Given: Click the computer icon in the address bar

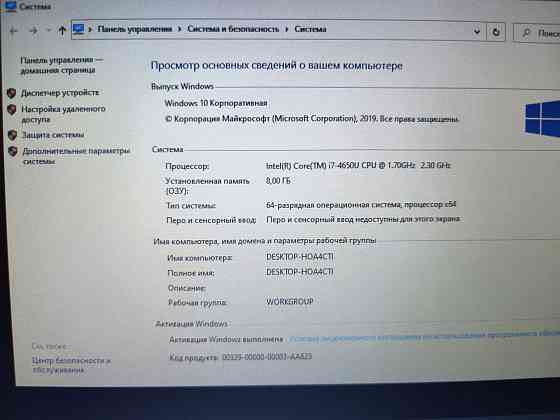Looking at the screenshot, I should click(x=79, y=29).
